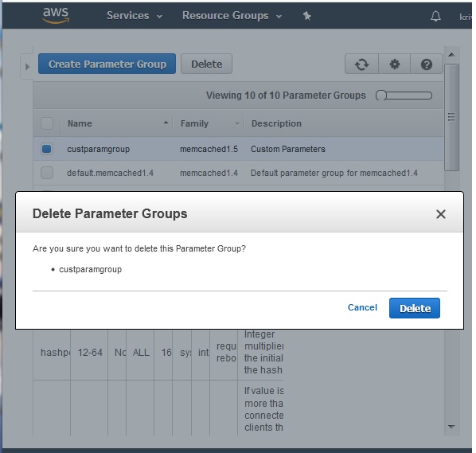476x453 pixels.
Task: Click the pin shortcut icon in navbar
Action: click(x=307, y=16)
